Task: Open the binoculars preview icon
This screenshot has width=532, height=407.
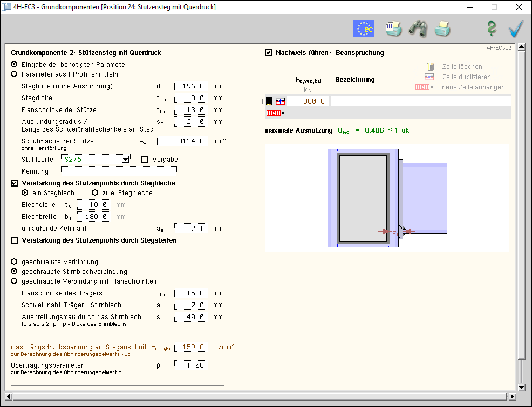Action: coord(418,29)
